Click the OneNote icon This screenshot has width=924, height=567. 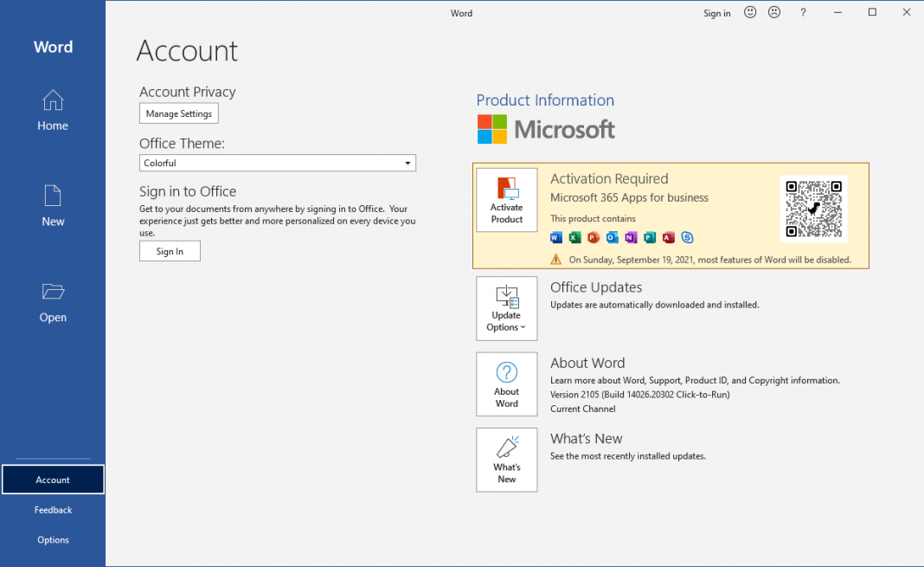coord(631,237)
